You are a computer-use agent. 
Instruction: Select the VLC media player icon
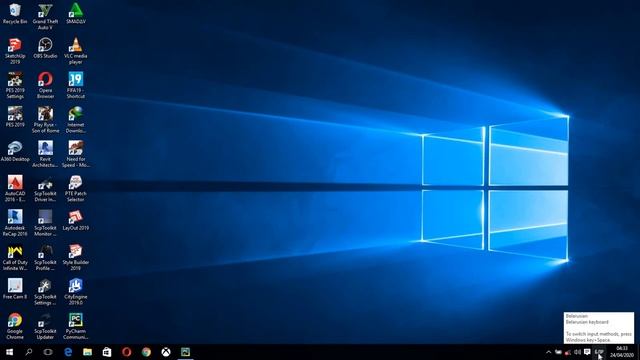pyautogui.click(x=76, y=51)
